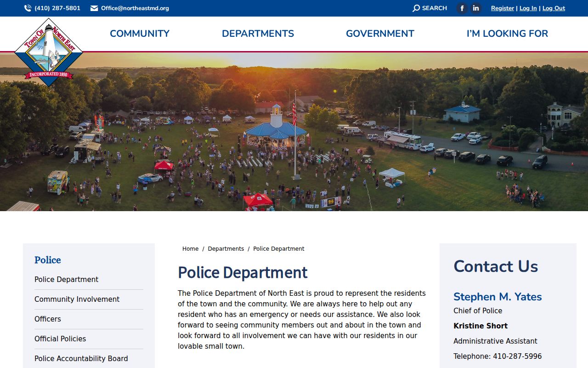Click Police Department breadcrumb
Screen dimensions: 588x368
click(x=279, y=249)
